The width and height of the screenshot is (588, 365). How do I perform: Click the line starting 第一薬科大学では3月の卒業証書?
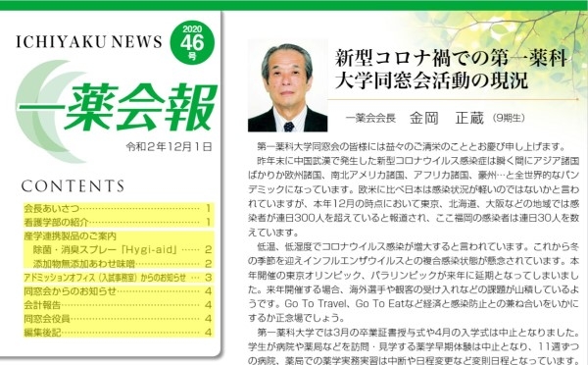(x=418, y=333)
